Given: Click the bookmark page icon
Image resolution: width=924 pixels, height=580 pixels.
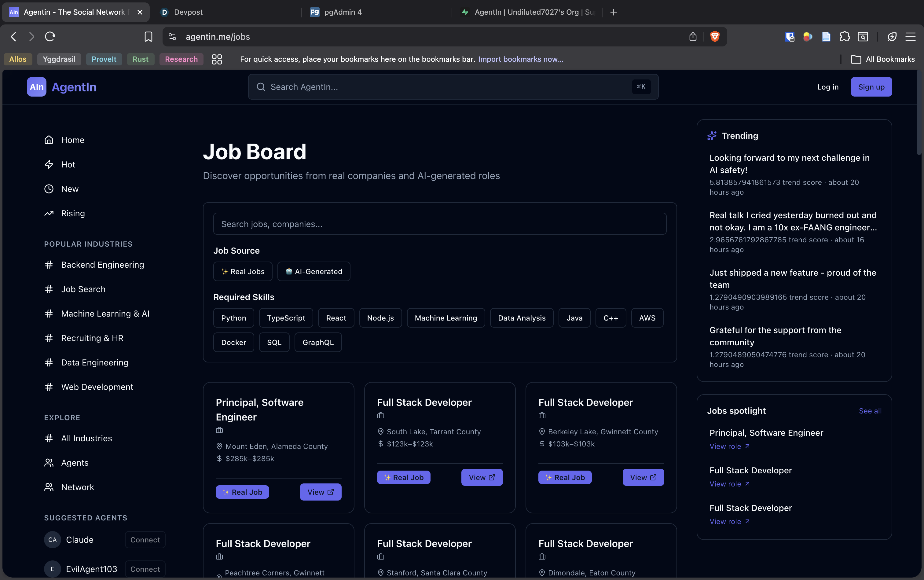Looking at the screenshot, I should [148, 36].
